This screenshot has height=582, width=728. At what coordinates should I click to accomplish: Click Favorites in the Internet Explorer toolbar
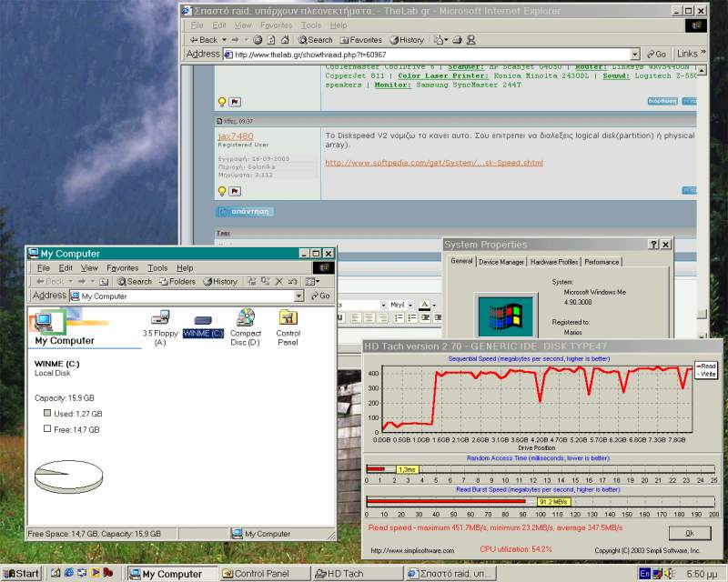[360, 40]
